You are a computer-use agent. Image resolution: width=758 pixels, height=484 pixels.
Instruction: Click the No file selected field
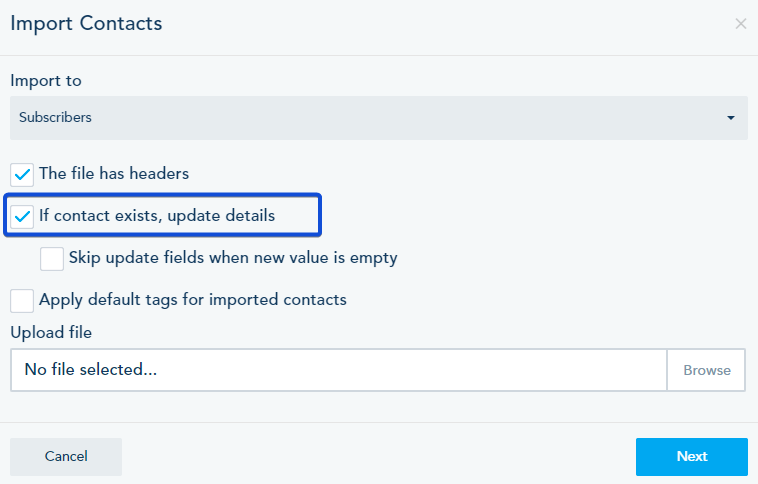click(x=338, y=370)
